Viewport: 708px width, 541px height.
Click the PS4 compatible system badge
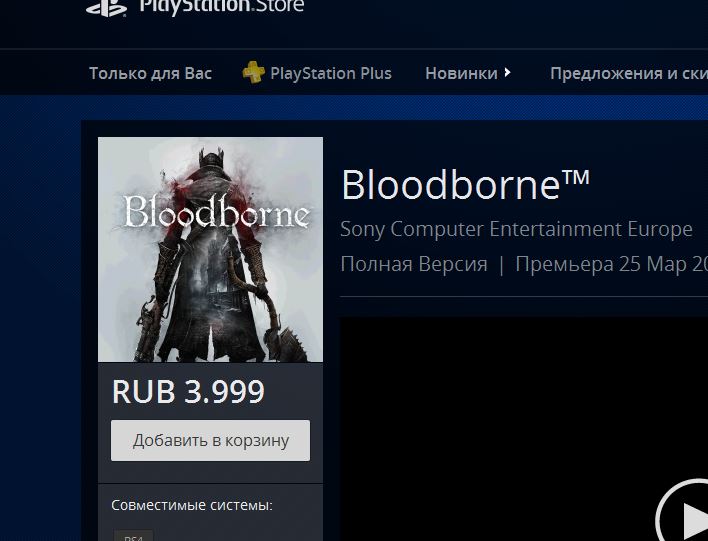click(133, 536)
